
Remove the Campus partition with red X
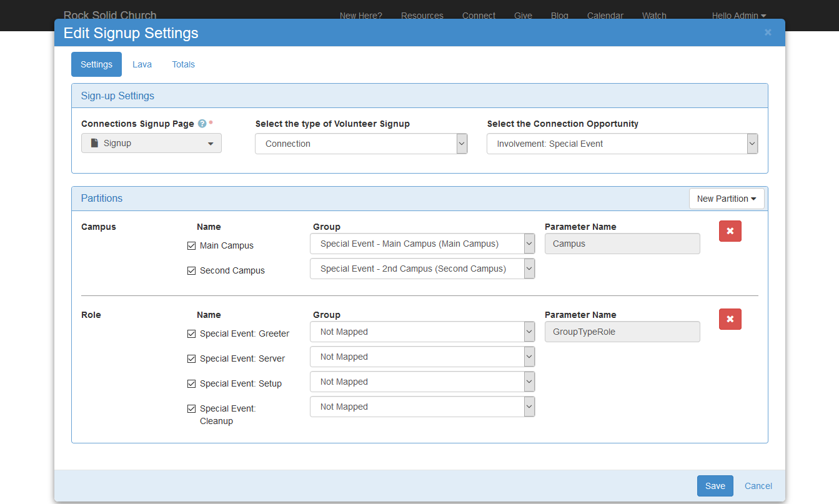point(730,231)
